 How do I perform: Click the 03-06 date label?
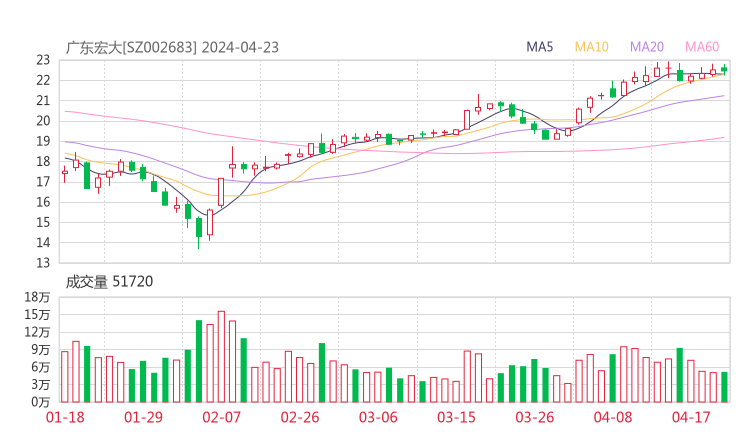coord(378,417)
